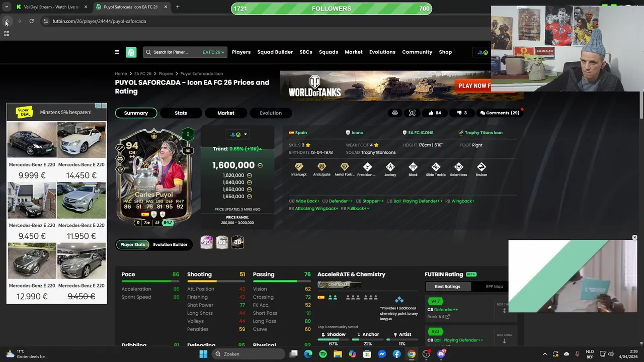Open Facebook from the taskbar
The image size is (644, 362).
pos(397,354)
